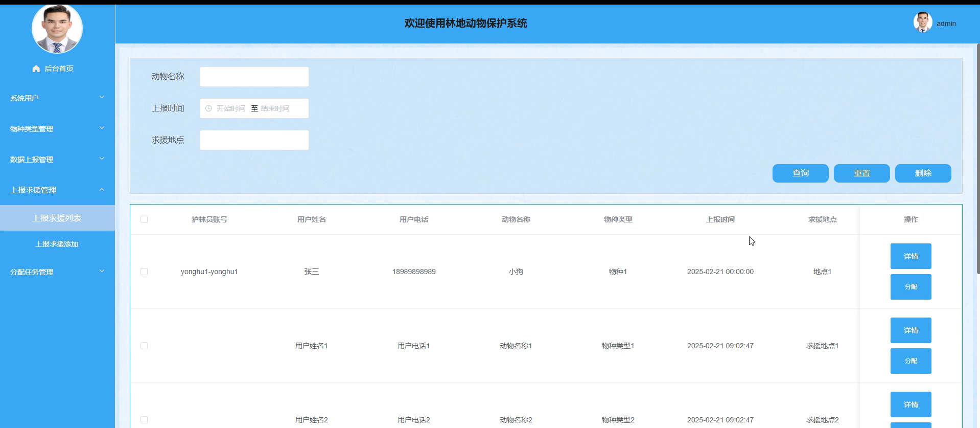Viewport: 980px width, 428px height.
Task: Click the 重置 button
Action: tap(862, 173)
